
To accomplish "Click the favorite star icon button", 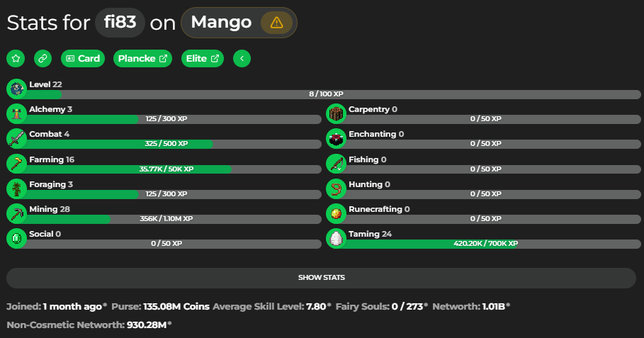I will 16,58.
